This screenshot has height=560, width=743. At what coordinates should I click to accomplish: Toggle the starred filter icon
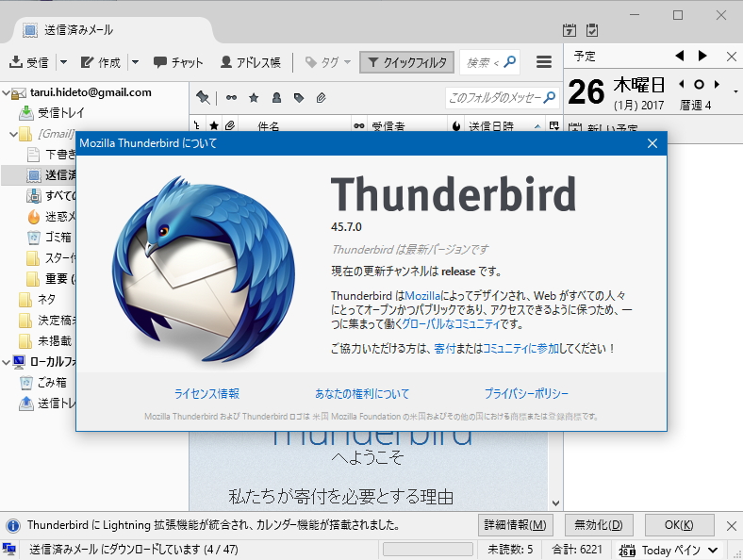click(x=254, y=98)
